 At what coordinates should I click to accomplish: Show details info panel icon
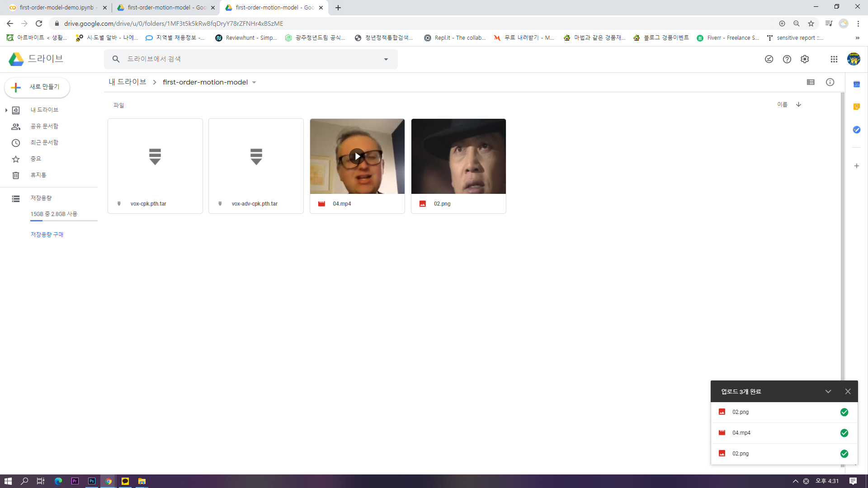click(830, 82)
